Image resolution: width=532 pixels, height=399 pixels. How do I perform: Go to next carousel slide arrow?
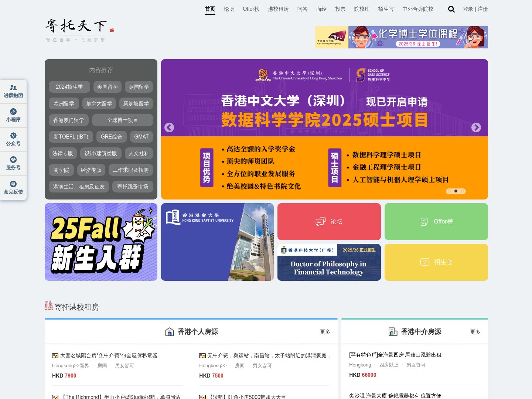coord(476,127)
